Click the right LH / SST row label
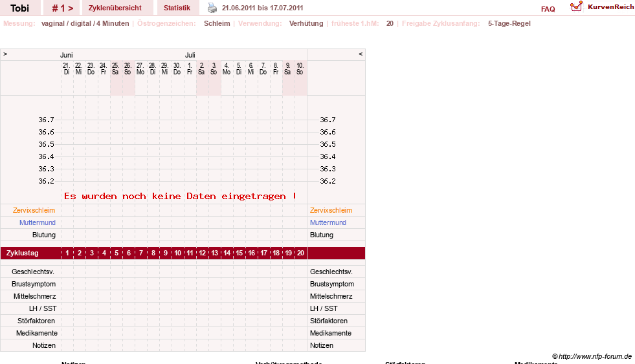 pos(324,308)
